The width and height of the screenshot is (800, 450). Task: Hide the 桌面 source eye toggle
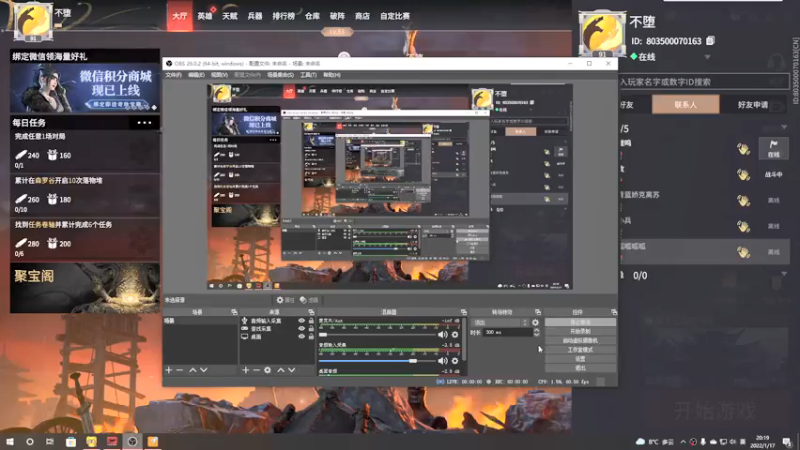(302, 337)
